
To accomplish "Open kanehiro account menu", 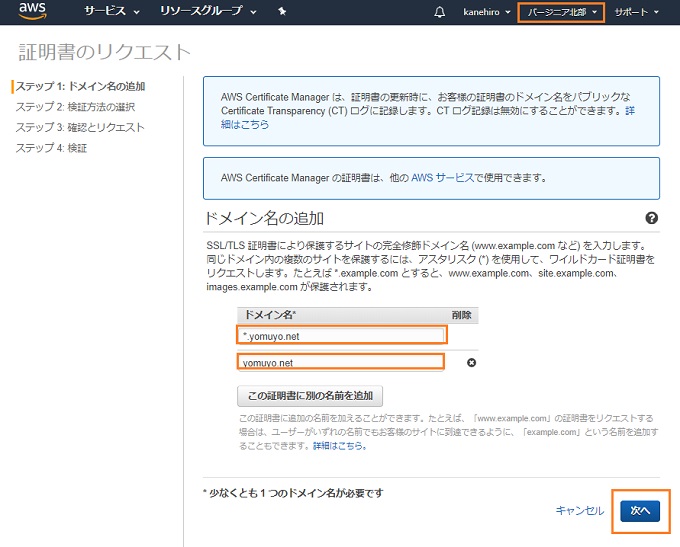I will coord(487,12).
